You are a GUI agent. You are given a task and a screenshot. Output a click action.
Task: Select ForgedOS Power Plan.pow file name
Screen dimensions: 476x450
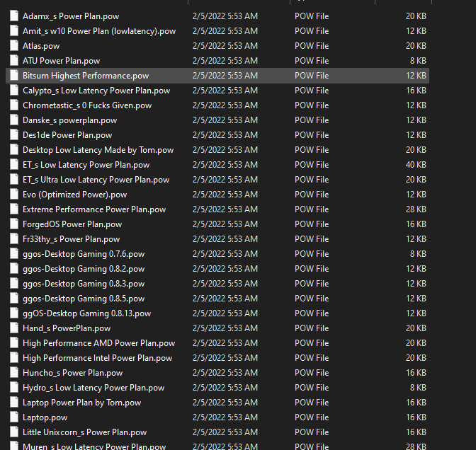[x=72, y=224]
